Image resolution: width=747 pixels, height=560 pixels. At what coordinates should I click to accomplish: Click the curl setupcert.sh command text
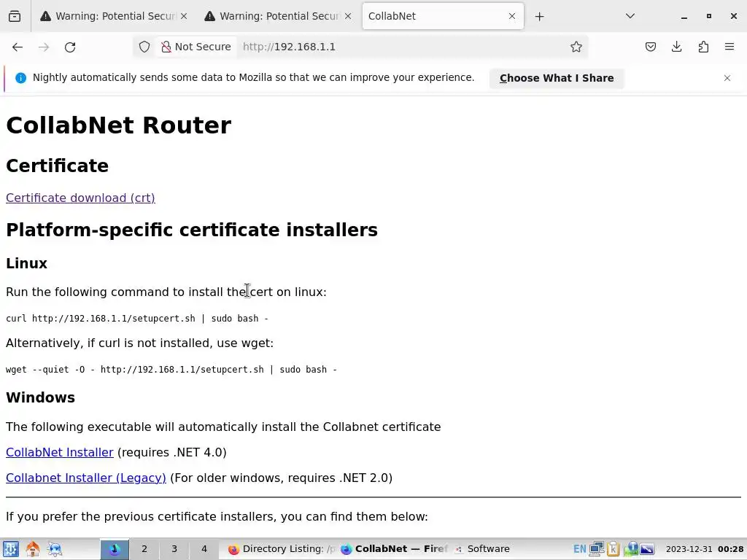pyautogui.click(x=137, y=318)
